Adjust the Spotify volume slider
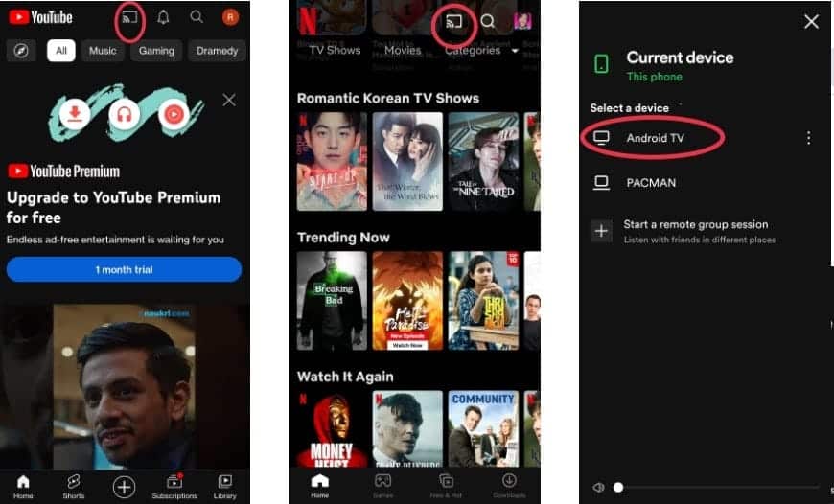 (x=715, y=487)
